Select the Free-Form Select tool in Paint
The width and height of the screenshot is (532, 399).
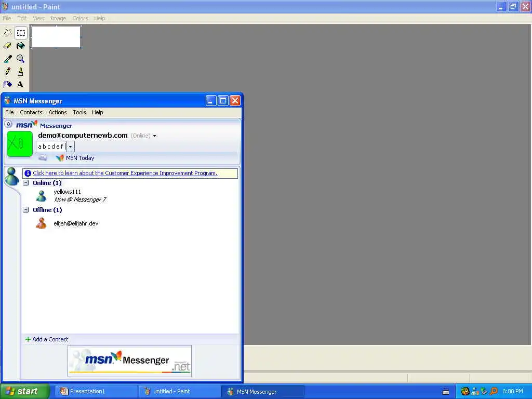(7, 33)
